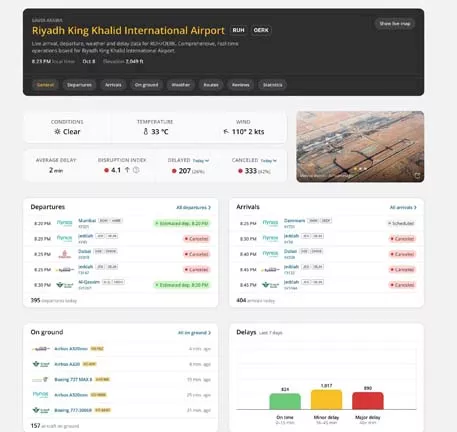Click Scheduled status on Dammam arrival

[401, 223]
